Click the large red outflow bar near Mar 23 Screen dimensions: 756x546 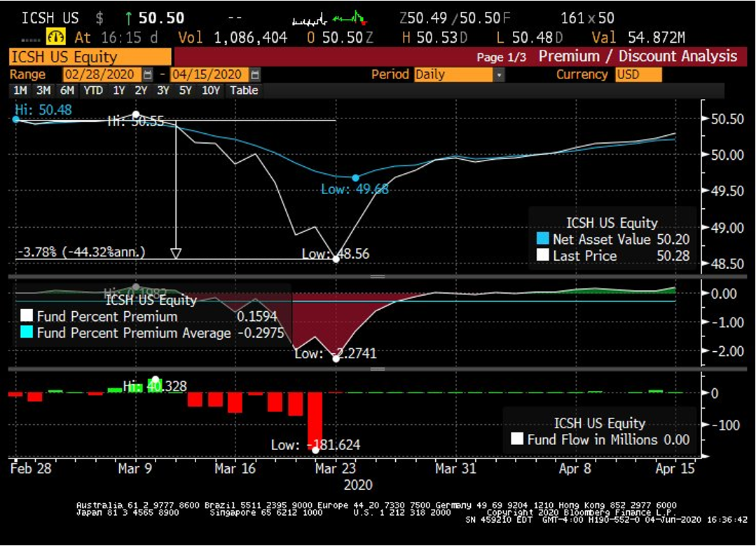315,421
